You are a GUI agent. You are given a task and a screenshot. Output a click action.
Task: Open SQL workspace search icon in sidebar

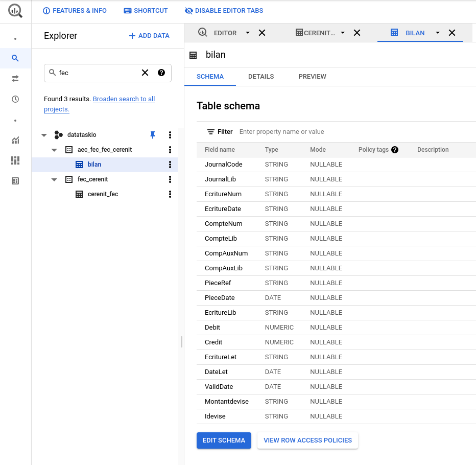tap(15, 58)
